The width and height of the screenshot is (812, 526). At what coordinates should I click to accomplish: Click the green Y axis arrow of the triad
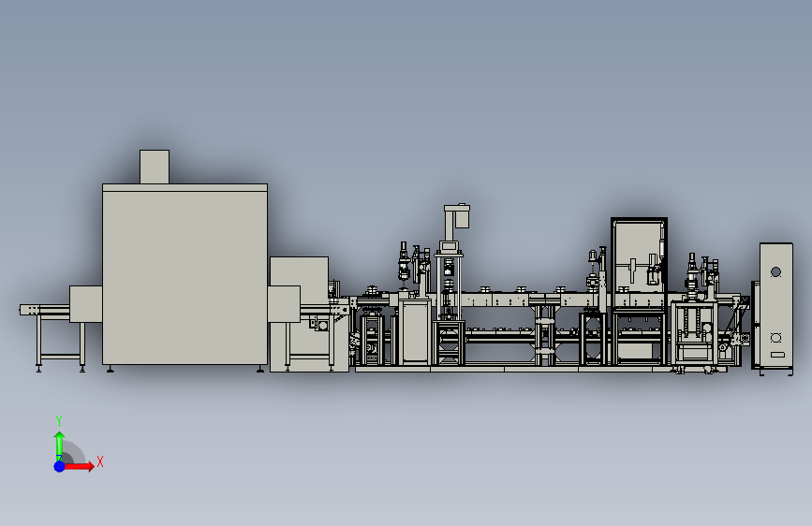60,446
